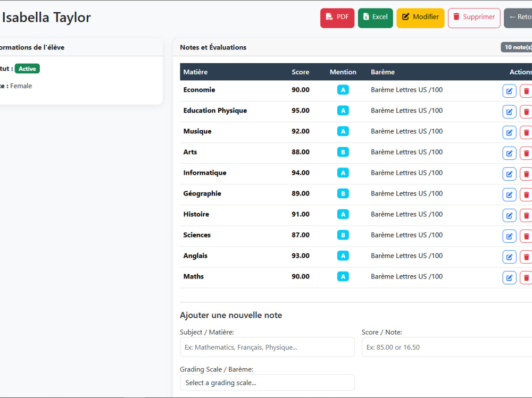Screen dimensions: 532x398
Task: Edit the Economie grade row
Action: [509, 91]
